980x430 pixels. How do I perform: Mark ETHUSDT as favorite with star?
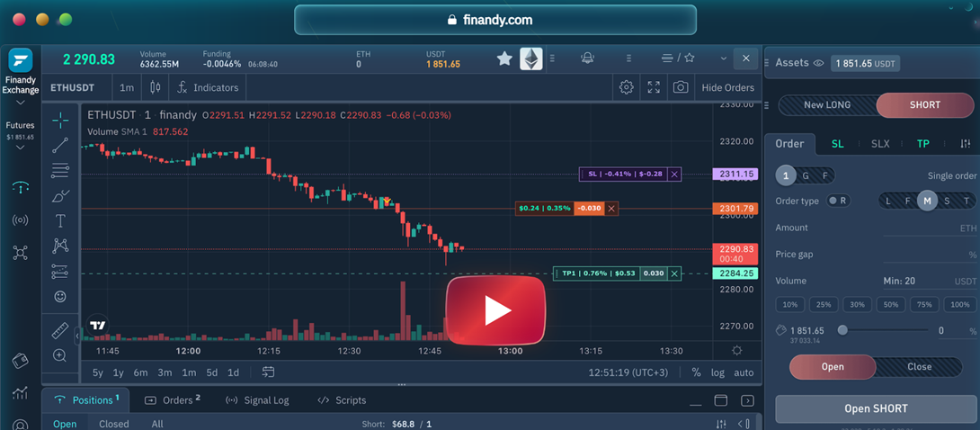[504, 58]
